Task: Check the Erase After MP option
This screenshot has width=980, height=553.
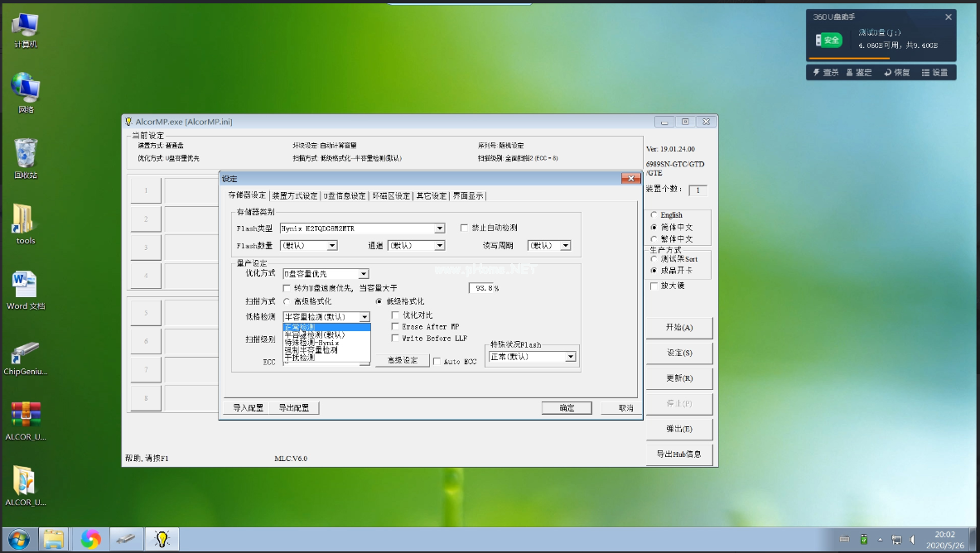Action: (x=395, y=327)
